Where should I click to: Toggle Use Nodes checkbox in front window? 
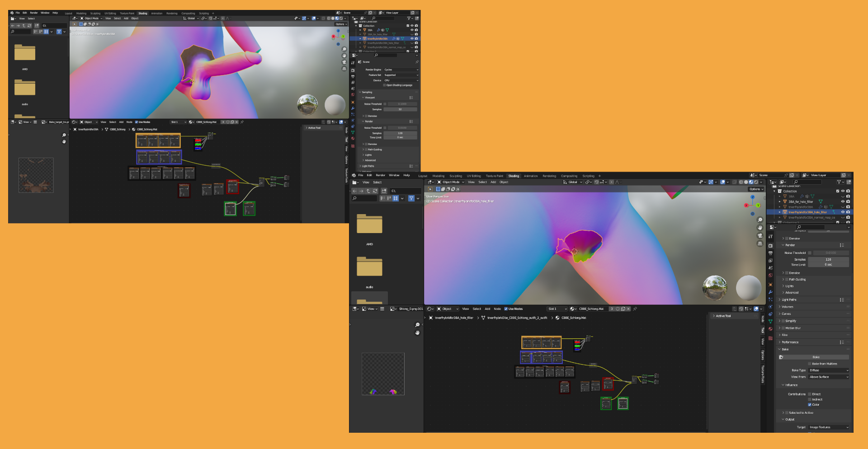tap(506, 309)
